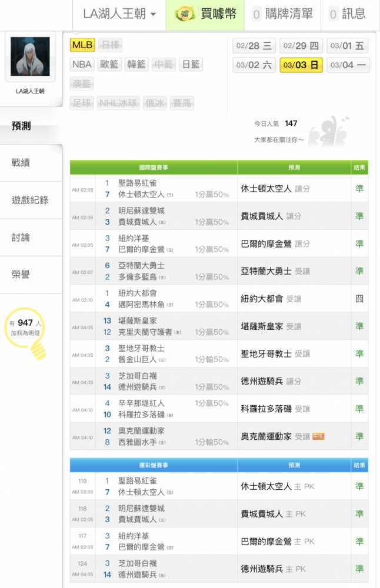Click 奧克蘭運動家 受讓 prediction

click(275, 436)
